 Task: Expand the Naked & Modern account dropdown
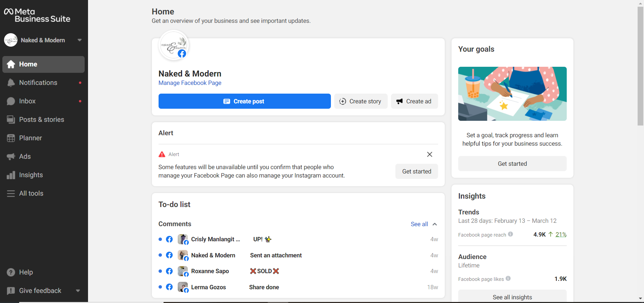(80, 40)
